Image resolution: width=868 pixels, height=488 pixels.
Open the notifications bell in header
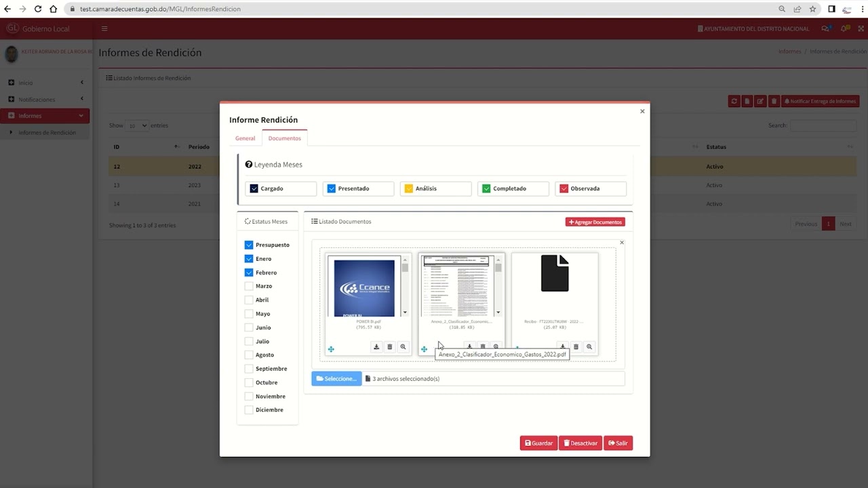[x=844, y=28]
